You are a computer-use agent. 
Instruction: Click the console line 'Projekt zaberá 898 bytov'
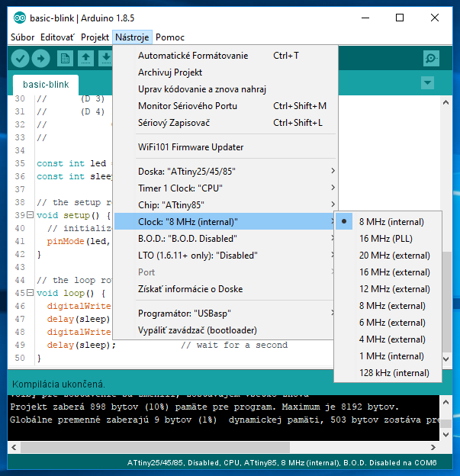tap(204, 407)
